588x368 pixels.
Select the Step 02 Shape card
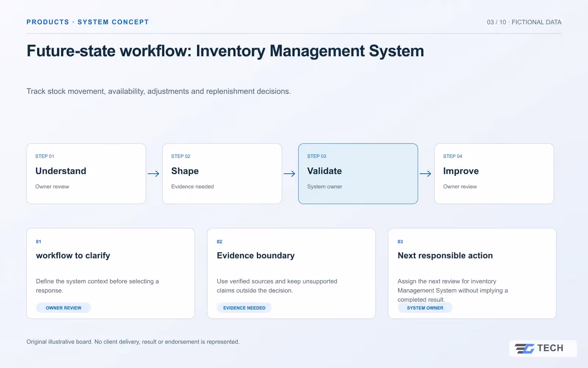(222, 174)
